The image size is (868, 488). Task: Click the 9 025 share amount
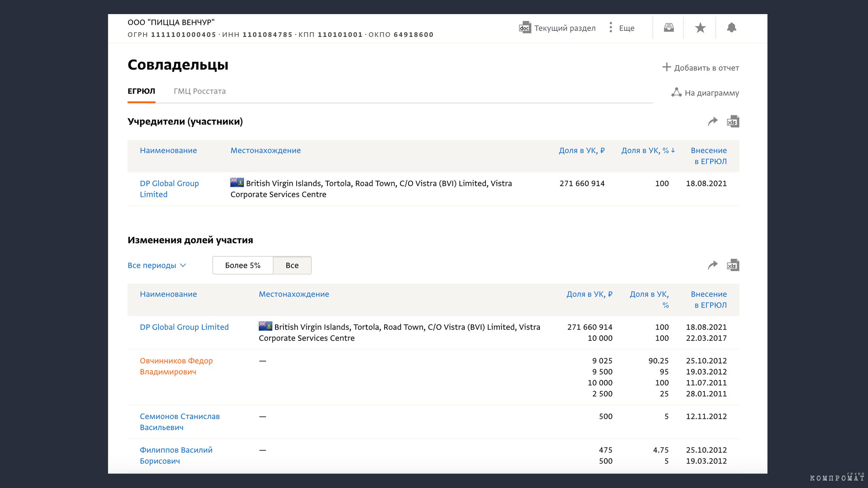tap(602, 361)
